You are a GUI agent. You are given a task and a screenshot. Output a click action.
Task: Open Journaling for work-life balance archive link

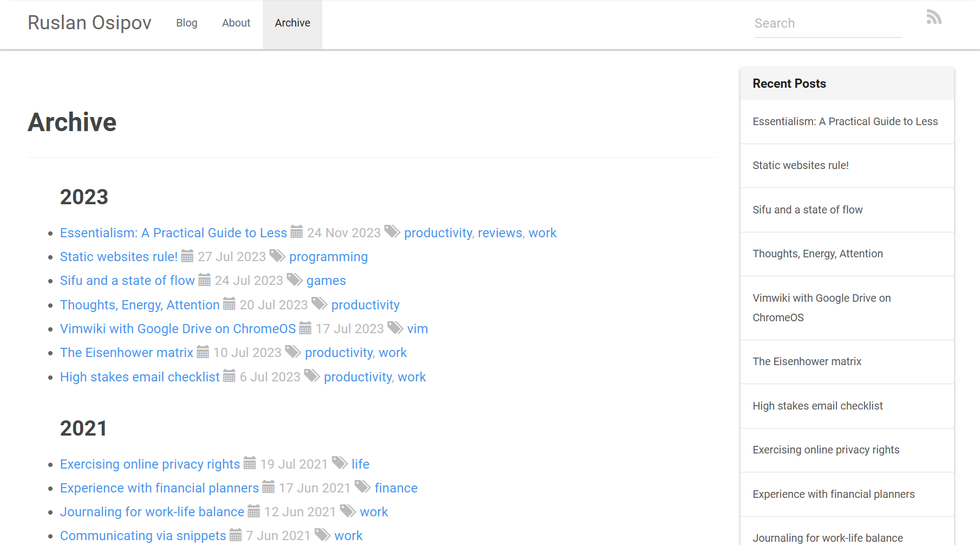(152, 512)
